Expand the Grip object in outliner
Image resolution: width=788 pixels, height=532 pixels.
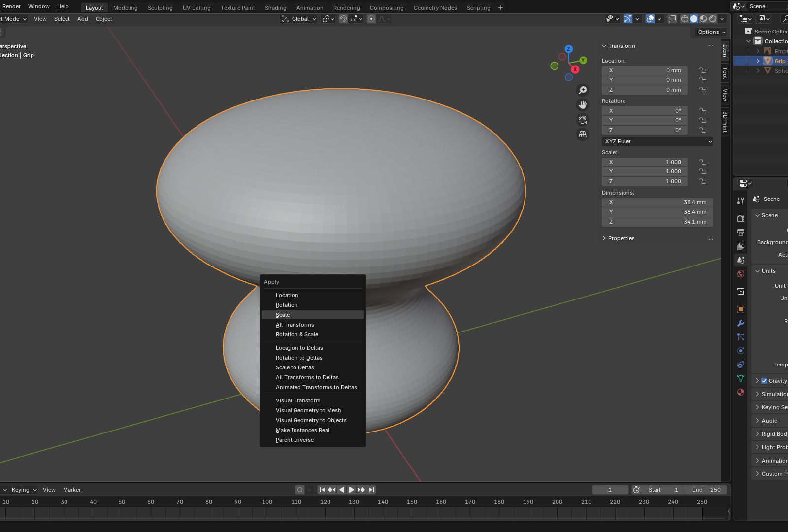click(x=758, y=61)
